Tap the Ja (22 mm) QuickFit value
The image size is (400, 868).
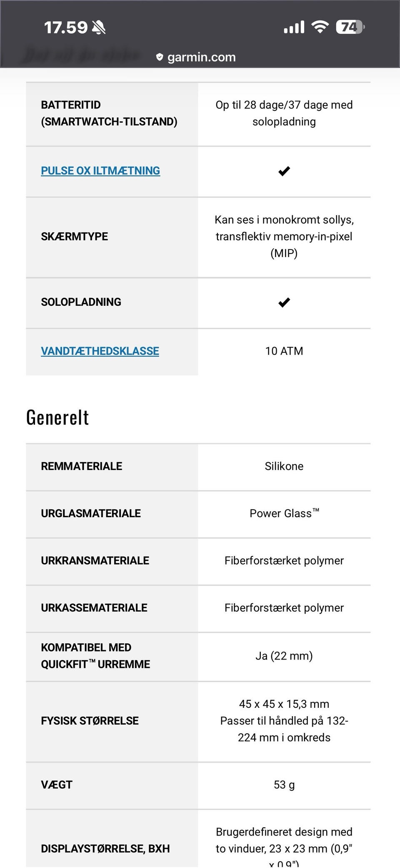[284, 656]
